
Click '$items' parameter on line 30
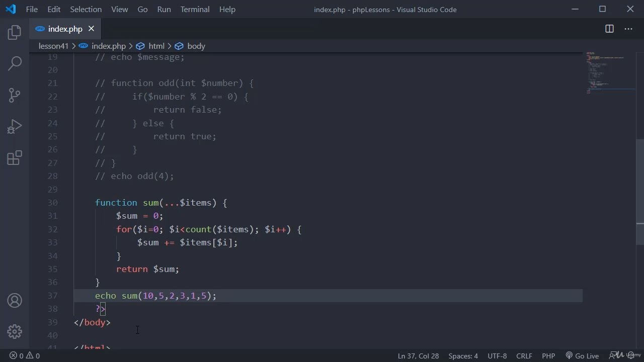click(x=196, y=203)
